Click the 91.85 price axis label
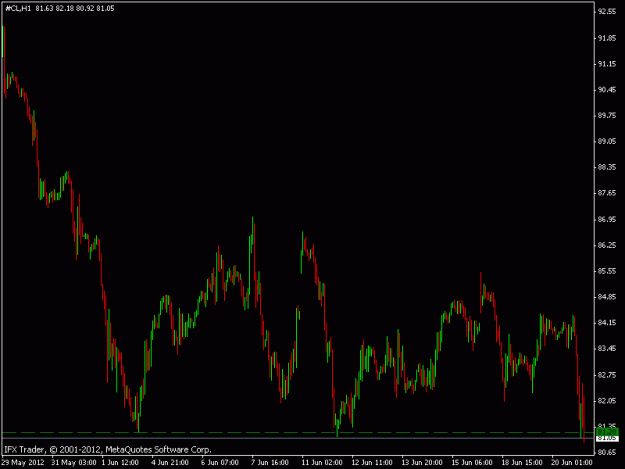 coord(607,38)
